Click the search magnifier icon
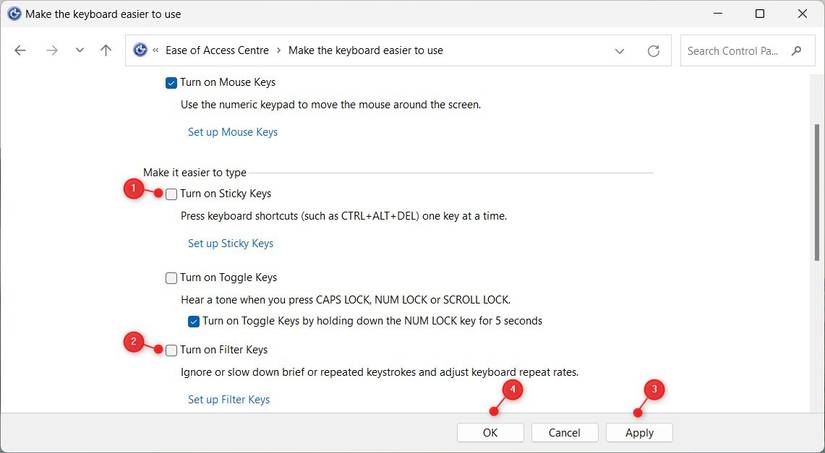This screenshot has width=825, height=453. pos(797,50)
